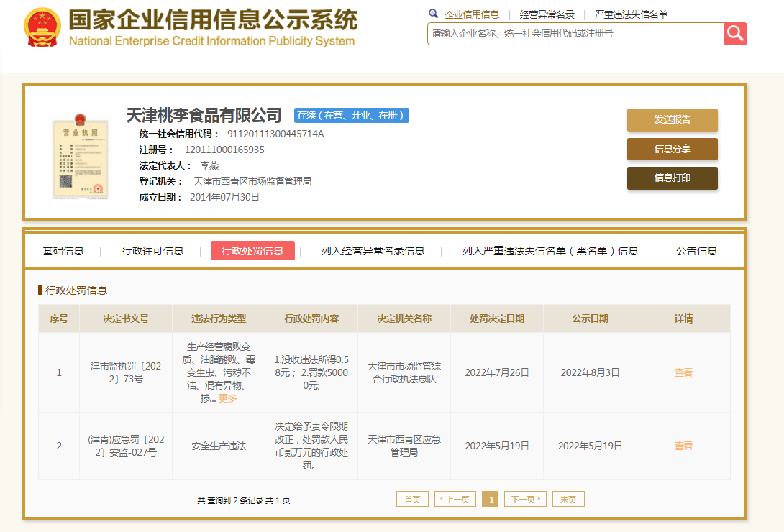The image size is (784, 532).
Task: Click the authority 天津市西青区应急管理局
Action: tap(404, 446)
